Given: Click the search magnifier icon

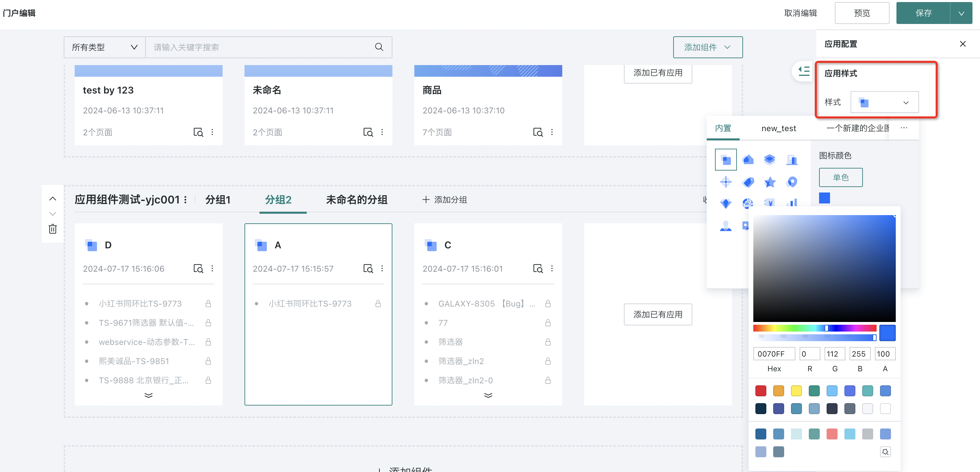Looking at the screenshot, I should click(x=379, y=47).
